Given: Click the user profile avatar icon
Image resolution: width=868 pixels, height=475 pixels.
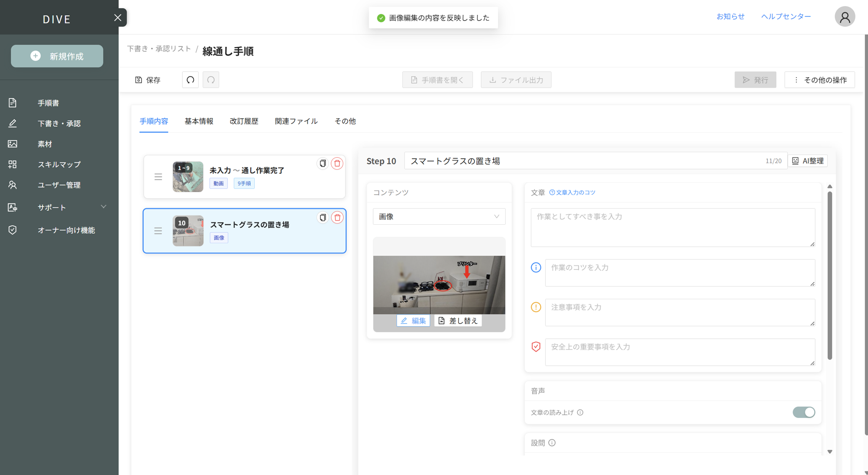Looking at the screenshot, I should 845,17.
